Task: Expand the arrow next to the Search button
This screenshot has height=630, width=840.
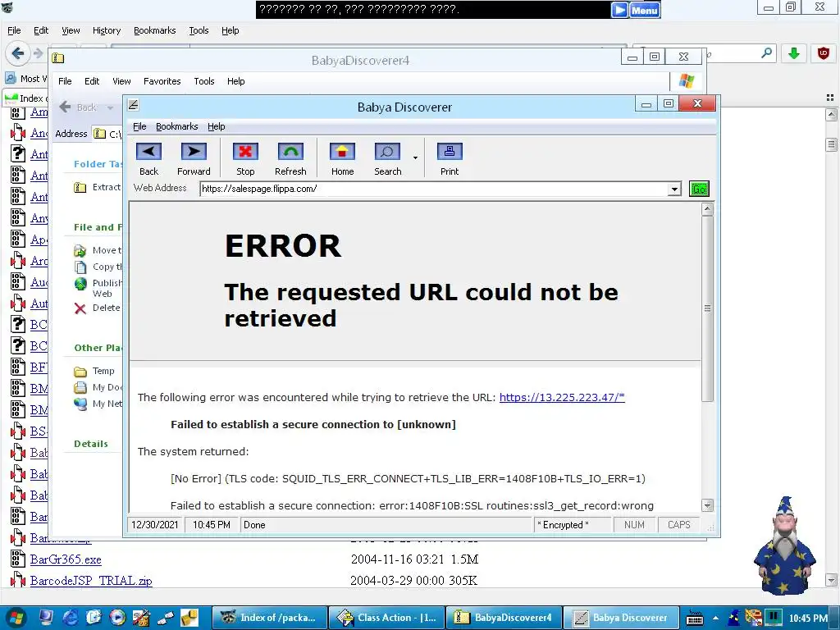Action: [x=415, y=158]
